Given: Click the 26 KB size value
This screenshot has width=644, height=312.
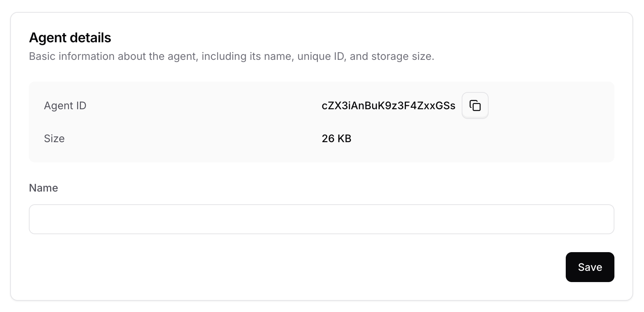Looking at the screenshot, I should coord(336,139).
